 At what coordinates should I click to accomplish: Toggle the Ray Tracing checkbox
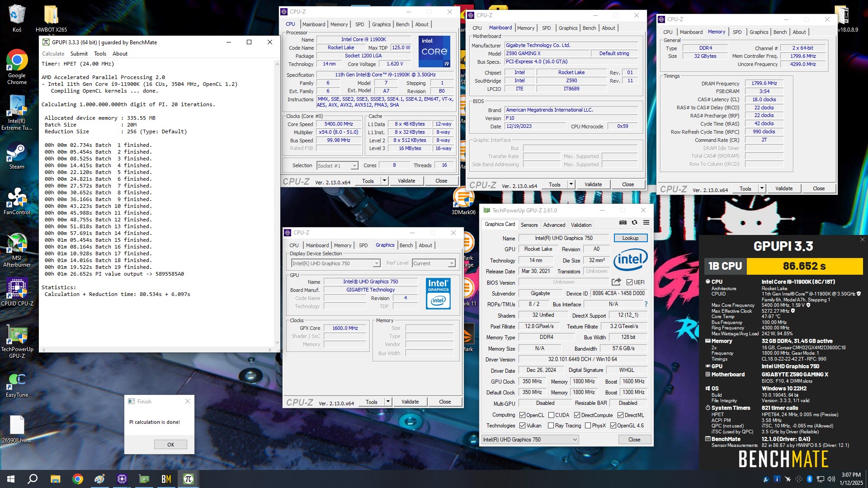551,426
